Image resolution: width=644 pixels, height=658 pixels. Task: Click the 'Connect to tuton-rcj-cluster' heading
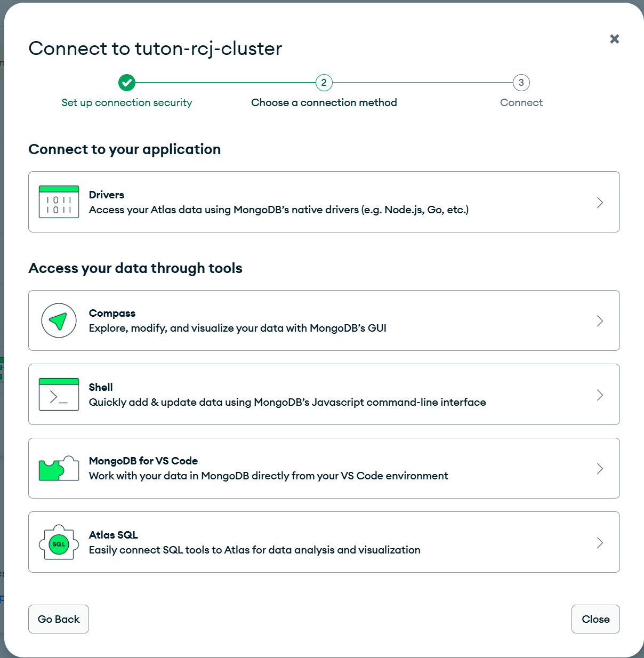point(155,49)
